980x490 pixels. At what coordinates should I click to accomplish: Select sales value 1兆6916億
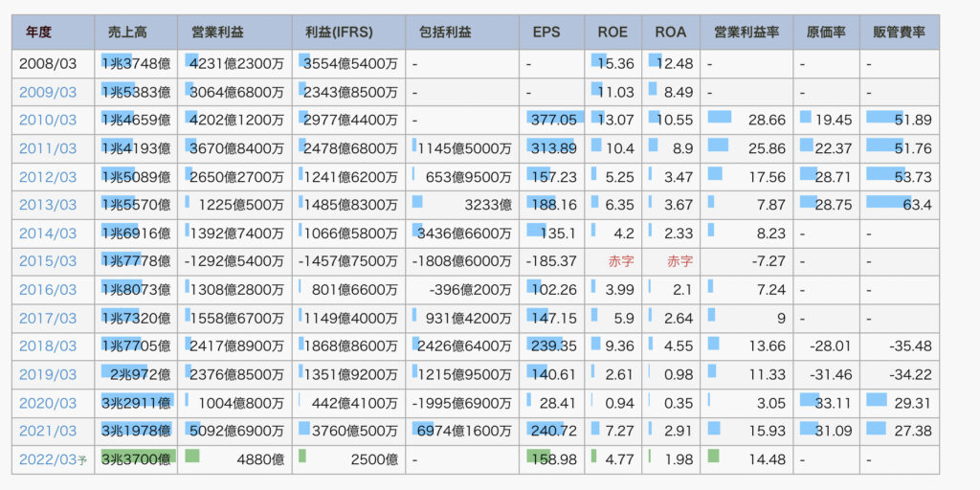point(136,234)
